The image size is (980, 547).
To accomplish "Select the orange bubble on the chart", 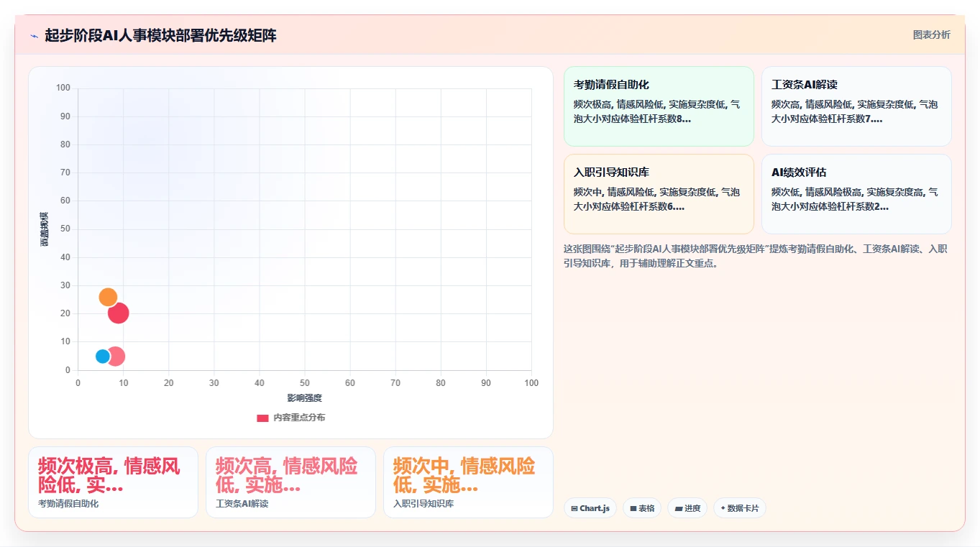I will click(108, 297).
